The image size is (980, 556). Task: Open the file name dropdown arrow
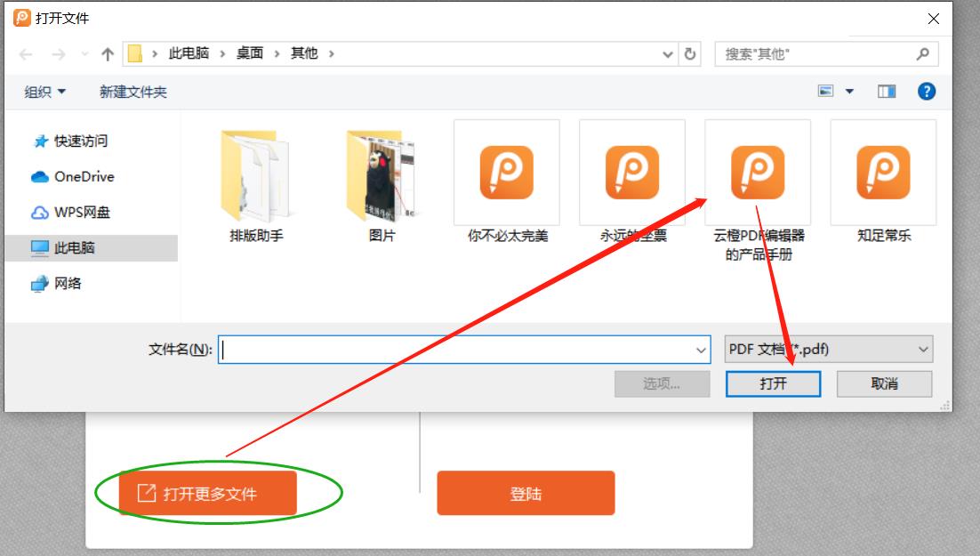tap(701, 351)
